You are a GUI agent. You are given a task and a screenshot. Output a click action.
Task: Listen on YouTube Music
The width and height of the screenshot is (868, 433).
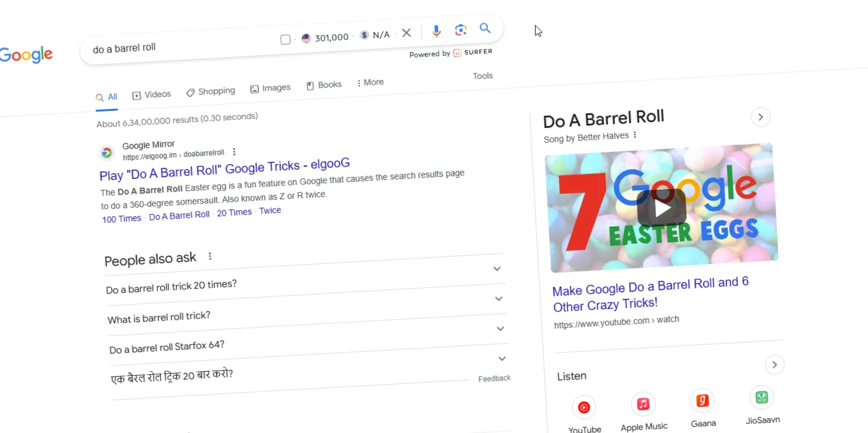[584, 414]
